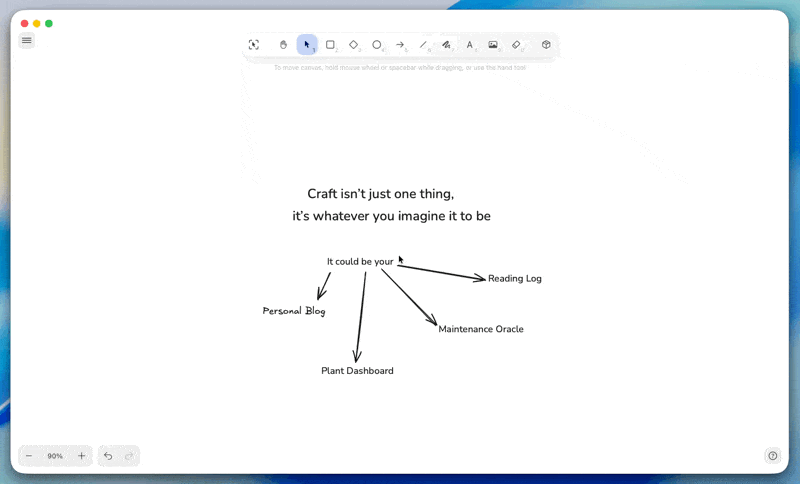The height and width of the screenshot is (484, 800).
Task: Choose the Diamond shape tool
Action: click(354, 45)
